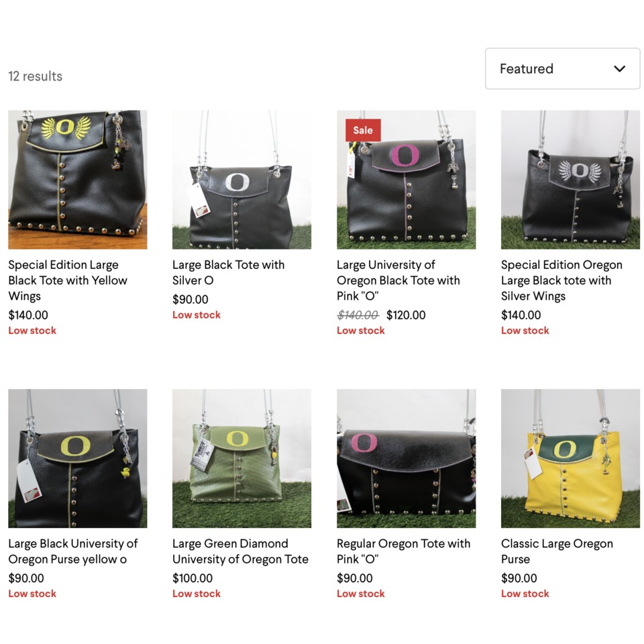Open the Silver Wings tote product image
Screen dimensions: 644x644
[570, 180]
